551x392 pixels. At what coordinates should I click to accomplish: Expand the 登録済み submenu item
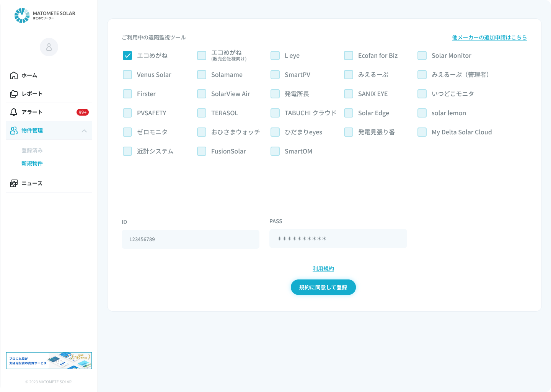point(32,150)
